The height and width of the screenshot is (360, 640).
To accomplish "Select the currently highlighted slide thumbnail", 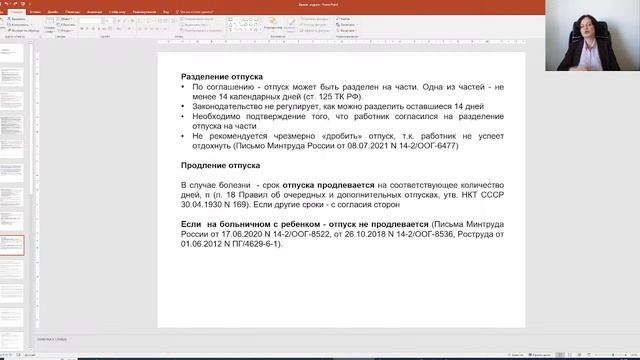I will [x=12, y=245].
